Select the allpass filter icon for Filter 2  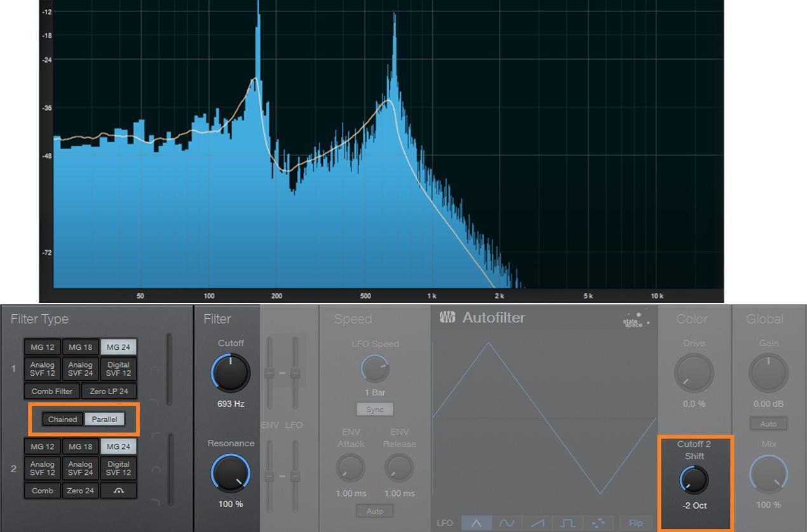[x=118, y=490]
